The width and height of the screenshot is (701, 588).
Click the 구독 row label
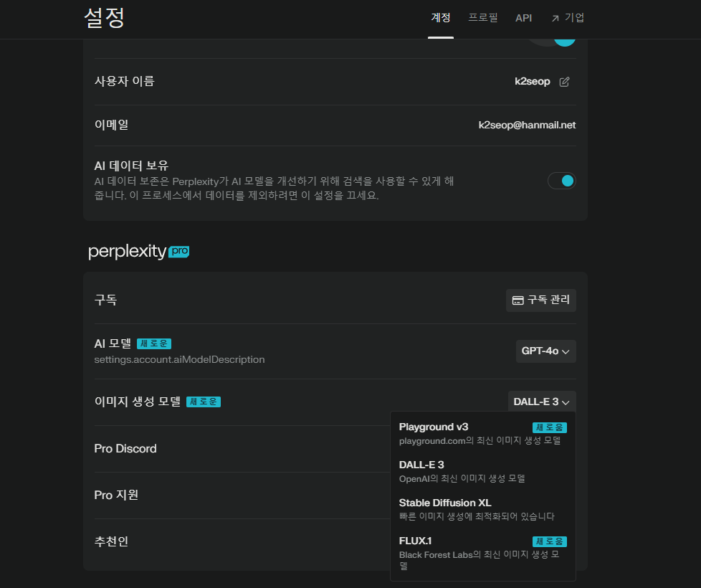click(105, 300)
